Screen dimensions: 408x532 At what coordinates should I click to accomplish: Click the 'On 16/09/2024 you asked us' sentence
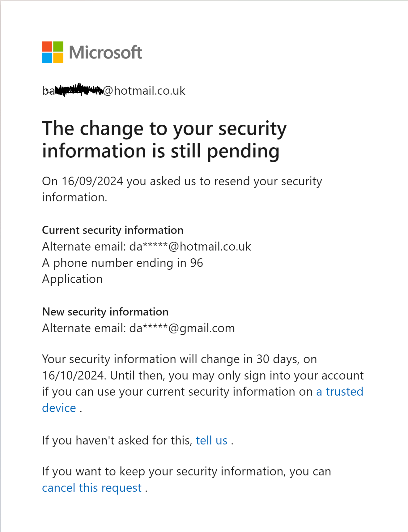(182, 181)
